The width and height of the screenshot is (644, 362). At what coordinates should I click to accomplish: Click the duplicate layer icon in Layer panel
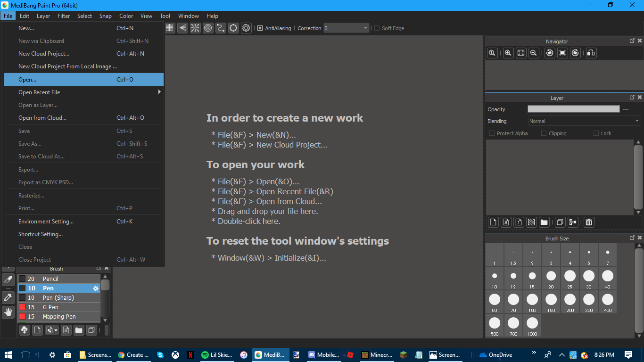coord(560,222)
